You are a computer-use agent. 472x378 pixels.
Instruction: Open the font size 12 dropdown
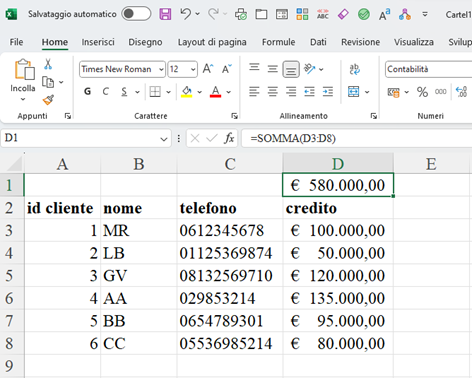193,69
